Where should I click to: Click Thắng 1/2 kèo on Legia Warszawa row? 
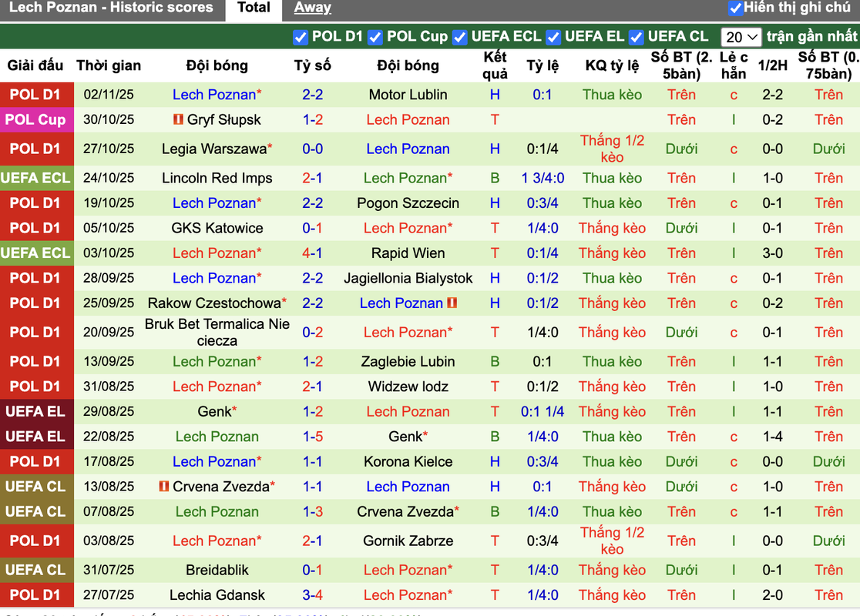coord(612,149)
